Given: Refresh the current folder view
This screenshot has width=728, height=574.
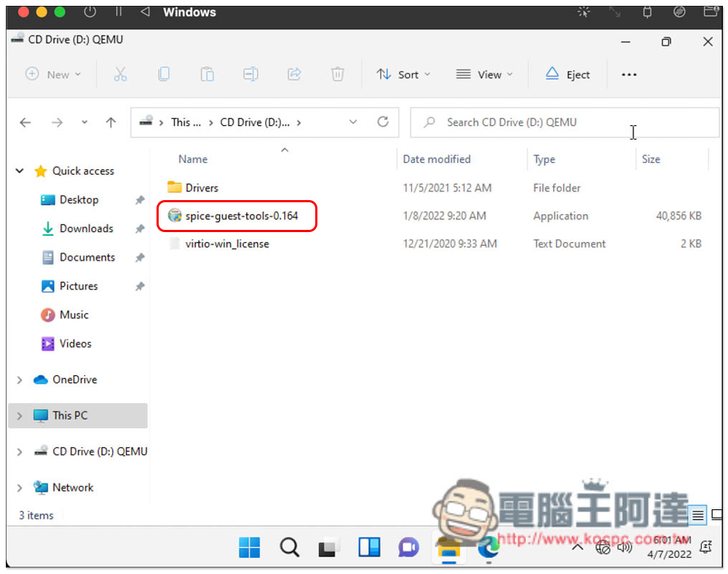Looking at the screenshot, I should (x=383, y=121).
